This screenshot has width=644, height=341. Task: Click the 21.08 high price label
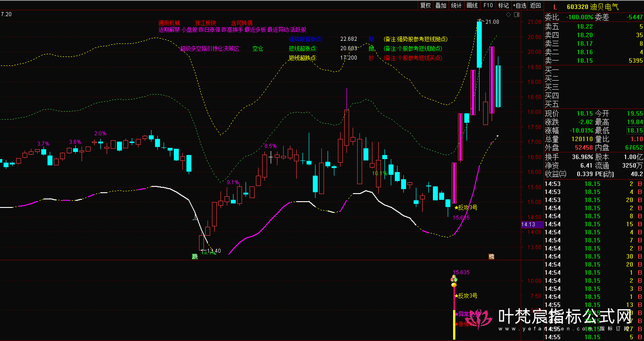492,22
